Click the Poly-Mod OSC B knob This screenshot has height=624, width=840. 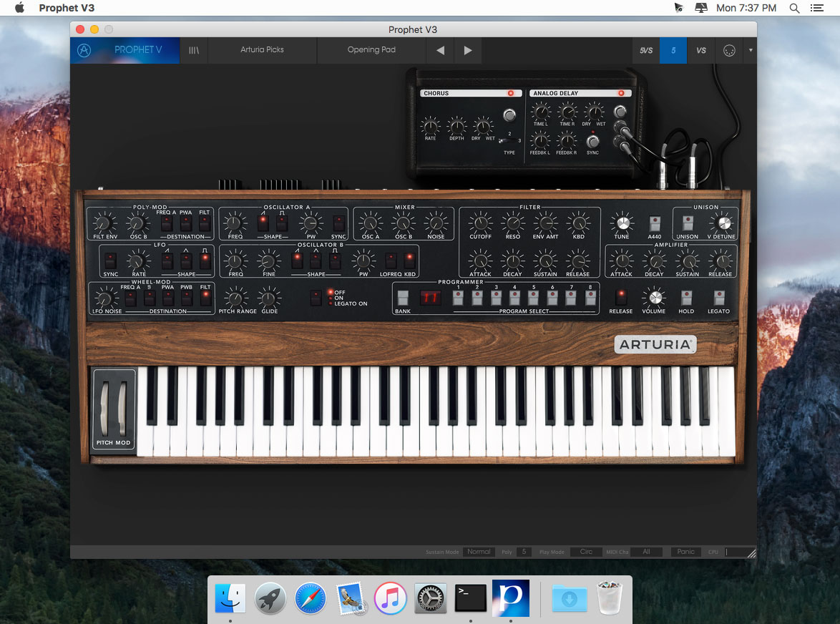[x=137, y=223]
